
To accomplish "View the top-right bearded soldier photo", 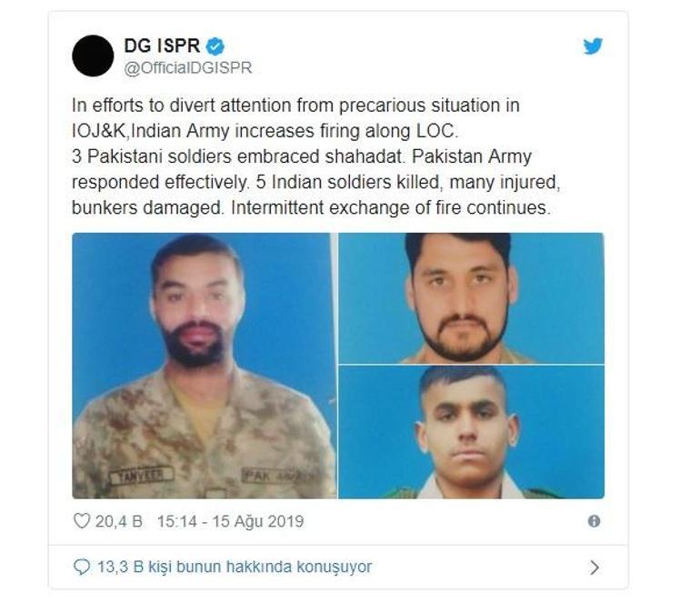I will (472, 298).
